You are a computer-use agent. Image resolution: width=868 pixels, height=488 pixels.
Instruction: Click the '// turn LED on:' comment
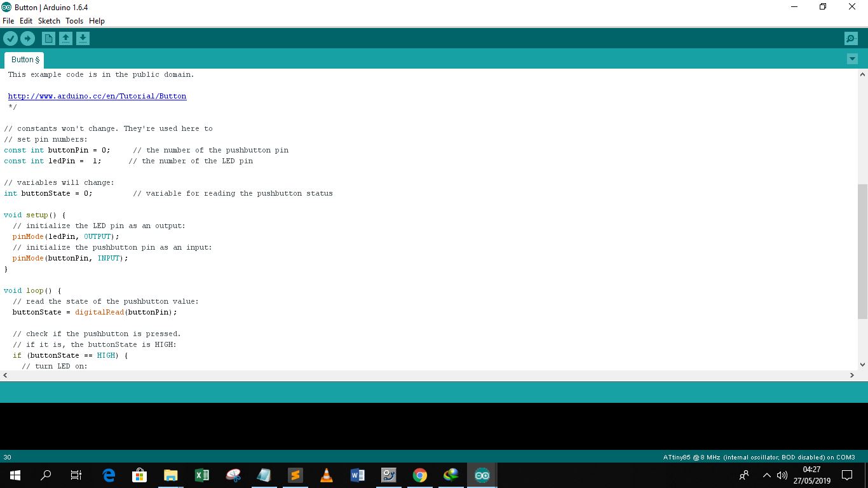pos(55,367)
